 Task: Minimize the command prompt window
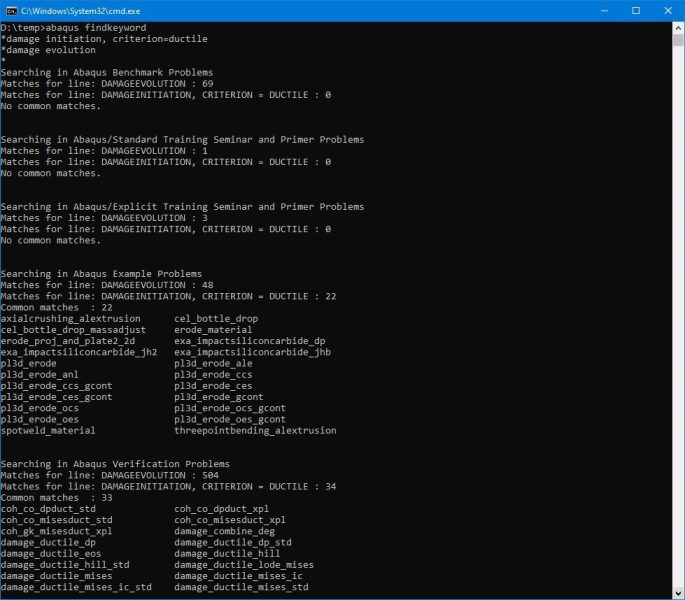pyautogui.click(x=590, y=10)
